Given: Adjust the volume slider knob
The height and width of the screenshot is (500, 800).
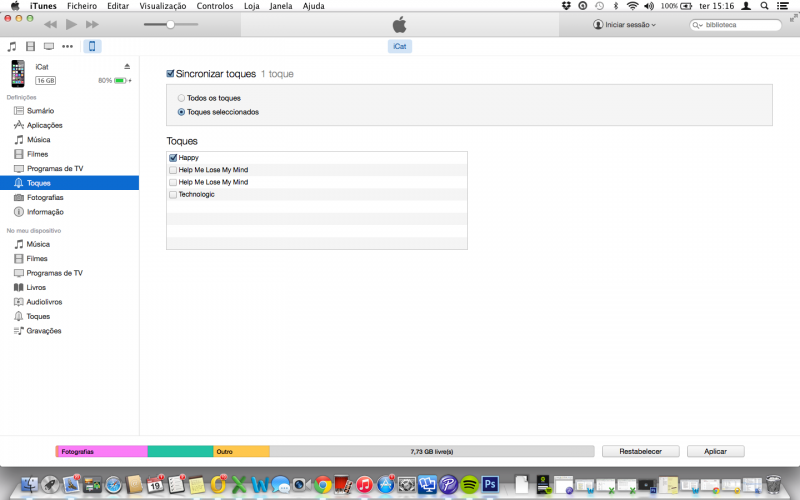Looking at the screenshot, I should [x=170, y=24].
